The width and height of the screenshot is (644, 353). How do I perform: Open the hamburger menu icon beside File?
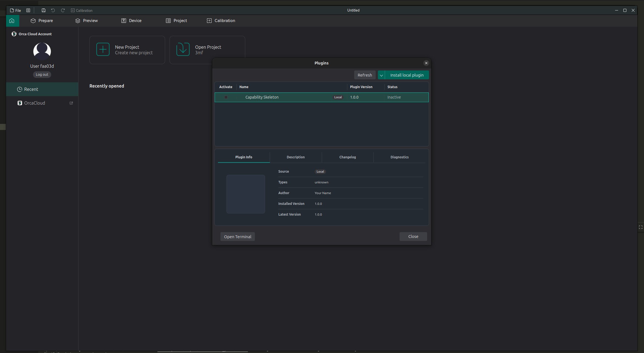(28, 10)
